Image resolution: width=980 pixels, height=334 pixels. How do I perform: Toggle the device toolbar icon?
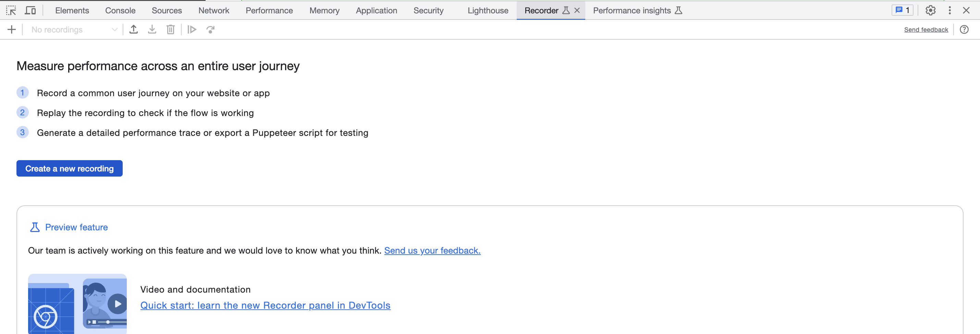pyautogui.click(x=30, y=10)
